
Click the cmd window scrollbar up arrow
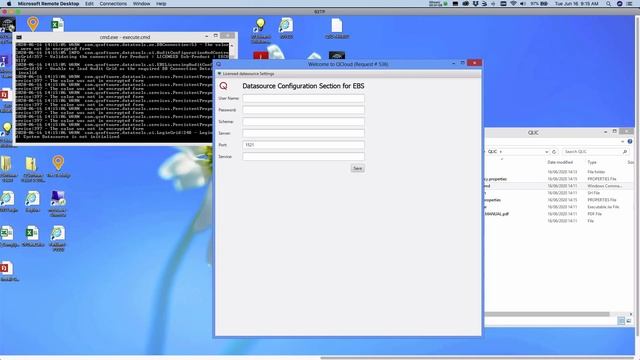232,46
